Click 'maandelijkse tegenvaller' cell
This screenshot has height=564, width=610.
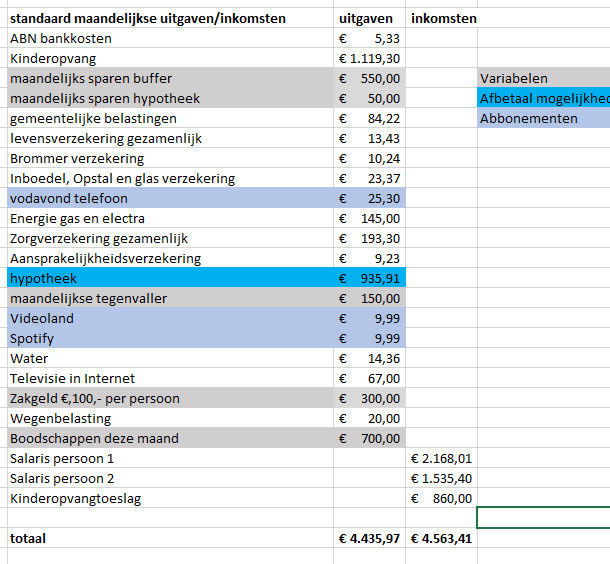coord(170,299)
